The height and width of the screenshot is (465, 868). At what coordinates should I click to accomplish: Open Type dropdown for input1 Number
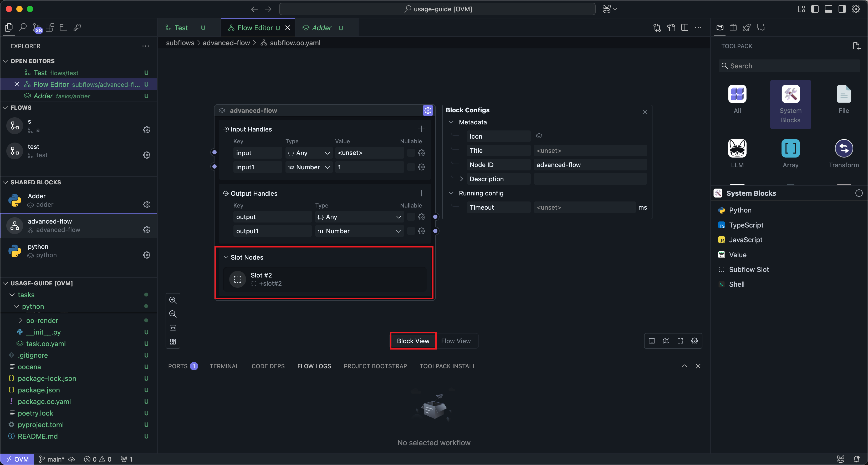tap(309, 167)
